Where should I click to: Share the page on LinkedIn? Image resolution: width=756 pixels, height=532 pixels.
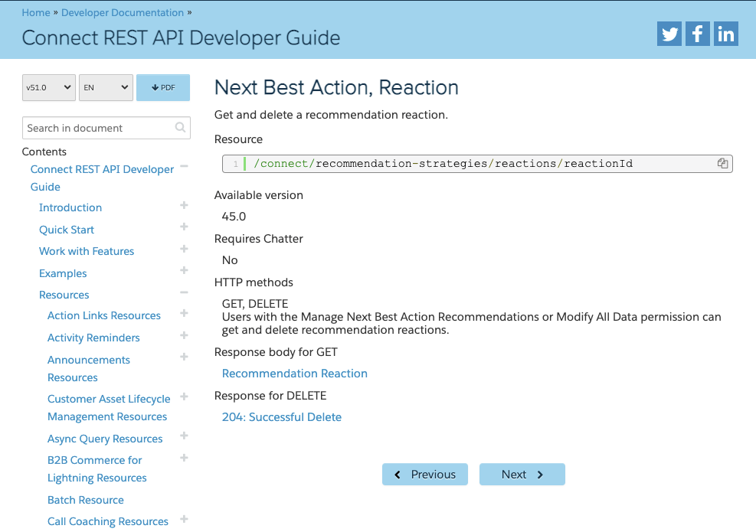click(725, 34)
